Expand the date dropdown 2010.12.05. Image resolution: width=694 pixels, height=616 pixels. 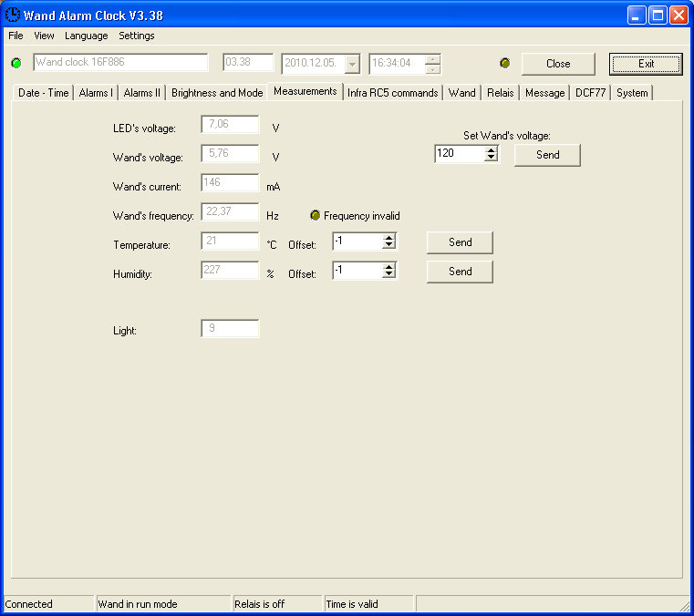352,64
